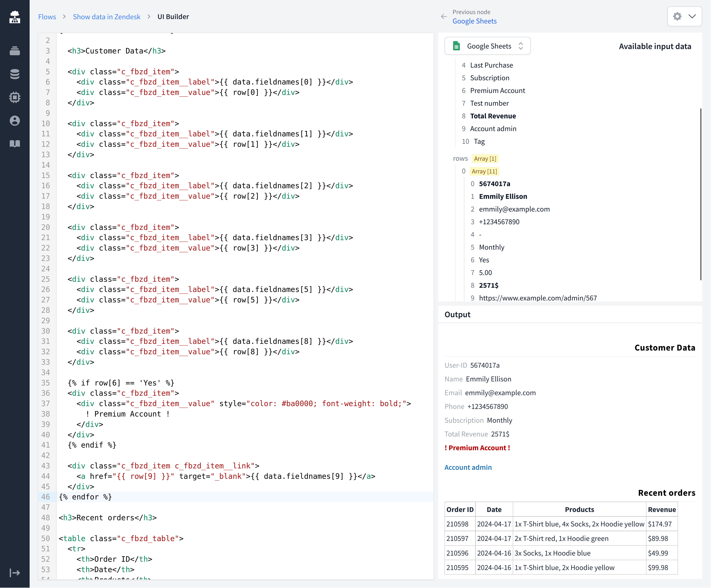Open the documentation book sidebar icon
The height and width of the screenshot is (588, 711).
tap(15, 144)
